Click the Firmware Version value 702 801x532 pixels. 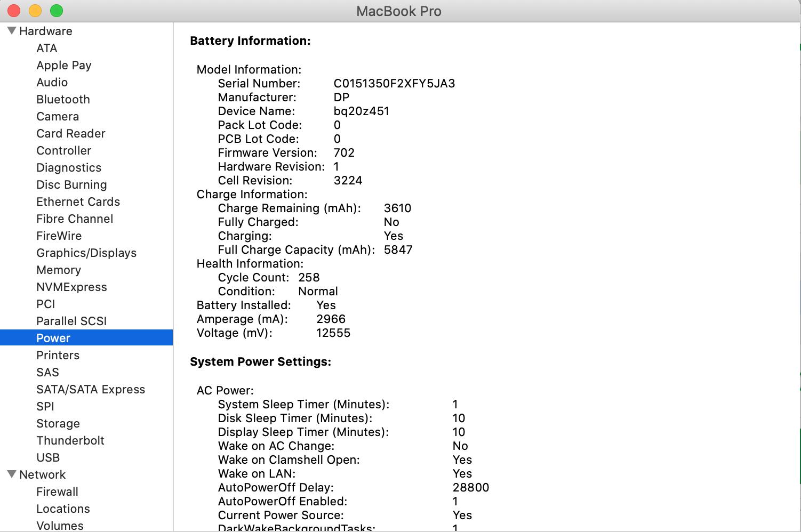tap(344, 152)
